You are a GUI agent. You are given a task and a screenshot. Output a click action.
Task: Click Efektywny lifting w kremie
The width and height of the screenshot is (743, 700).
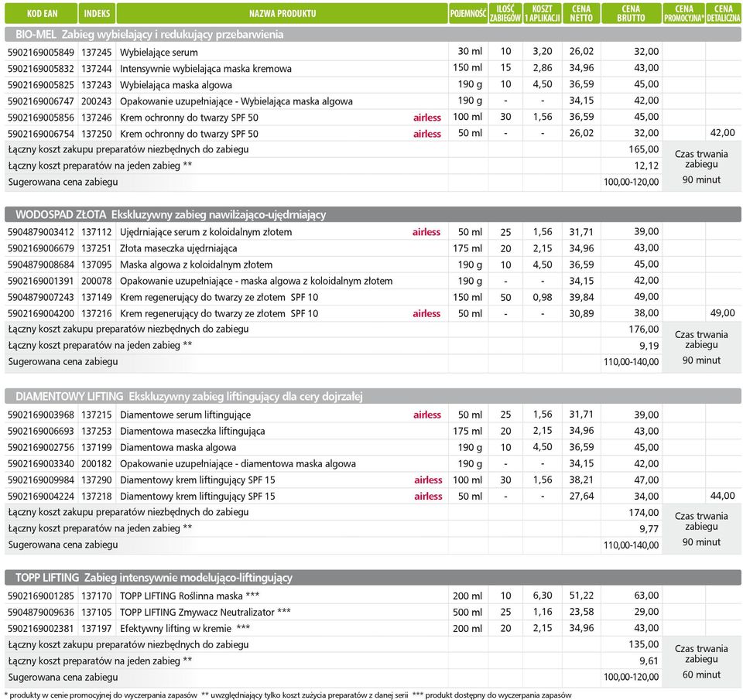tap(185, 629)
